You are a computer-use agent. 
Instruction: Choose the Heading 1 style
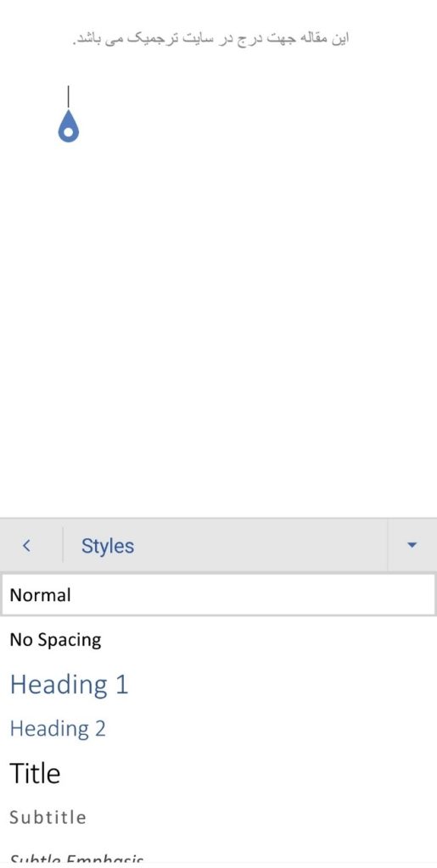pyautogui.click(x=70, y=685)
